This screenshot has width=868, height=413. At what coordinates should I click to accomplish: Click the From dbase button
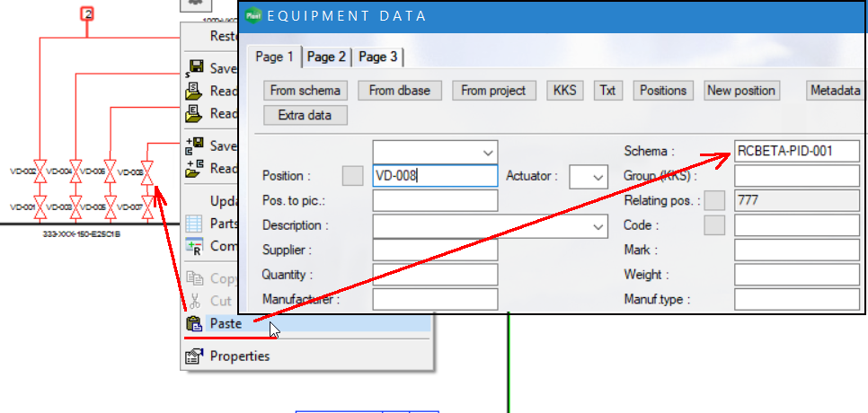(x=400, y=91)
